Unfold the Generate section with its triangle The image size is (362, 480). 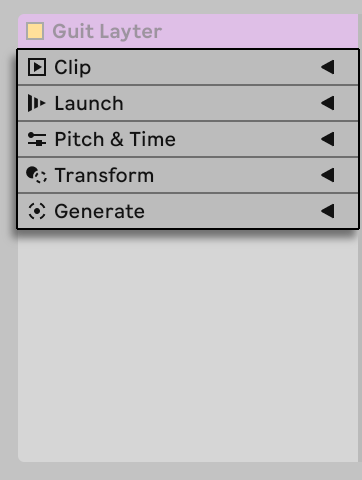click(328, 211)
